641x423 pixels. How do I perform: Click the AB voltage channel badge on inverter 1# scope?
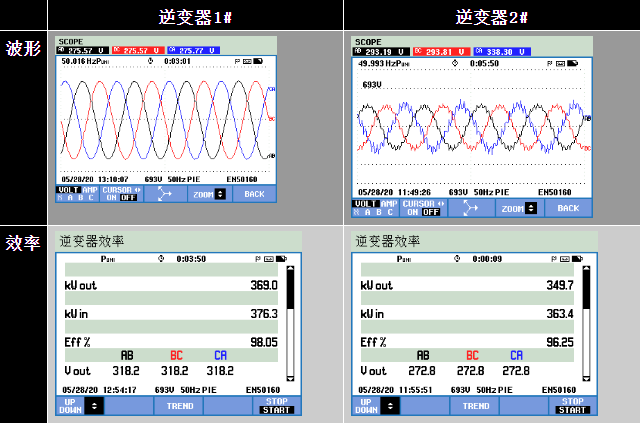tap(83, 49)
